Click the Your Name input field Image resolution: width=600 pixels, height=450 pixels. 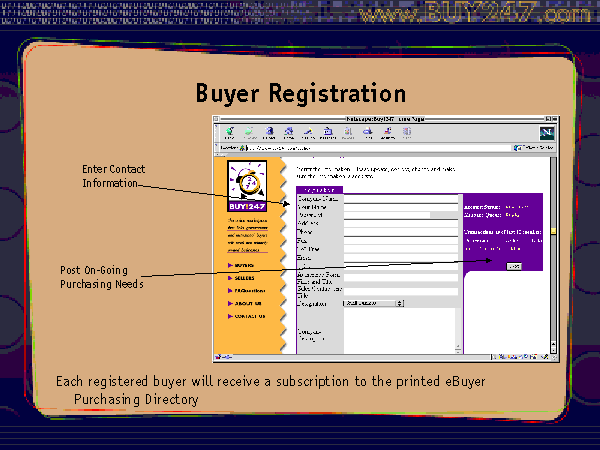tap(401, 207)
